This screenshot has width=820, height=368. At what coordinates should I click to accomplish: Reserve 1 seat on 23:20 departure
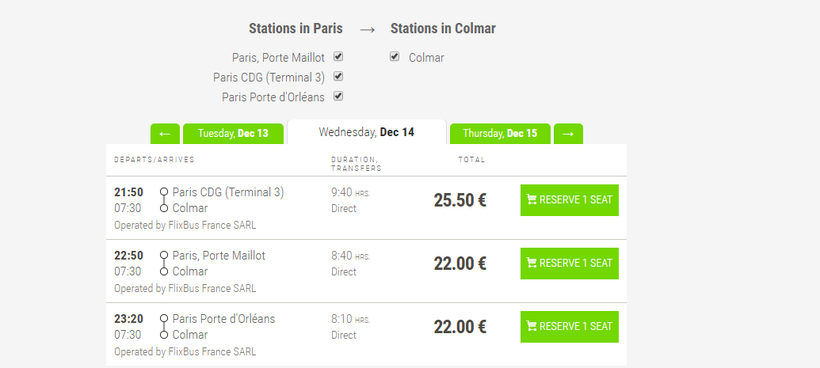click(570, 326)
